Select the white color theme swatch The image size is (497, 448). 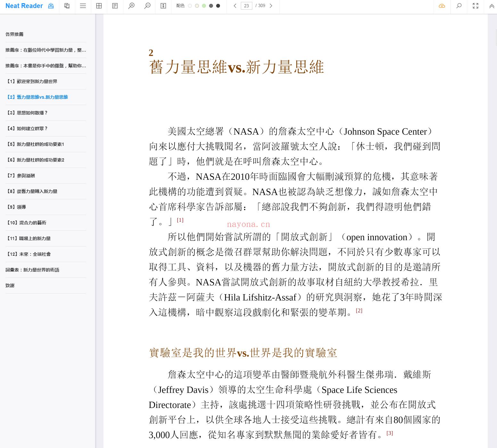[x=190, y=6]
